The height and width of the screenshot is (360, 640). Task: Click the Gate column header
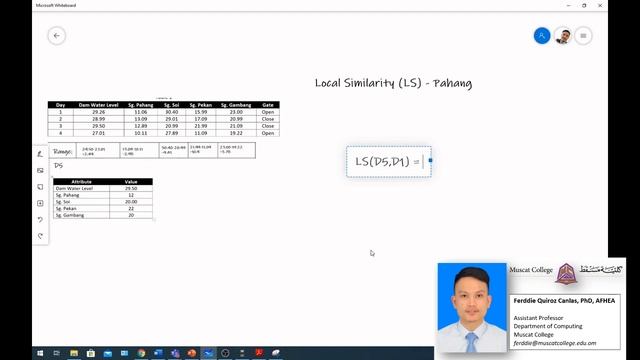click(268, 105)
